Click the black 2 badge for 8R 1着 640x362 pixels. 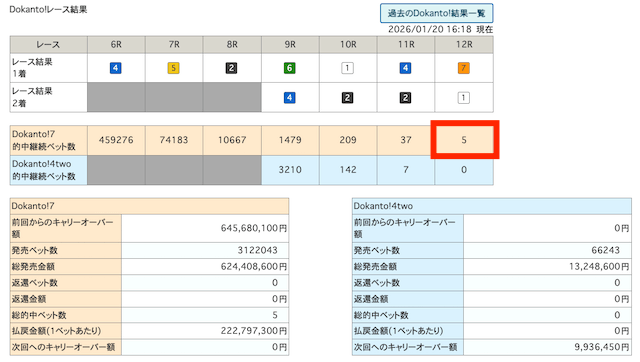point(231,68)
